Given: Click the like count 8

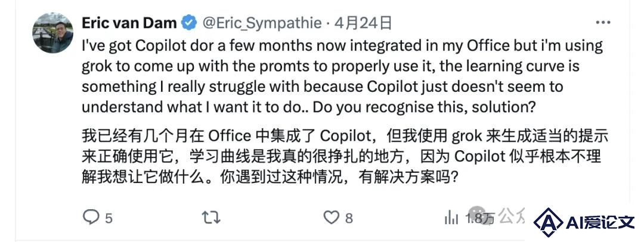Looking at the screenshot, I should [x=349, y=218].
